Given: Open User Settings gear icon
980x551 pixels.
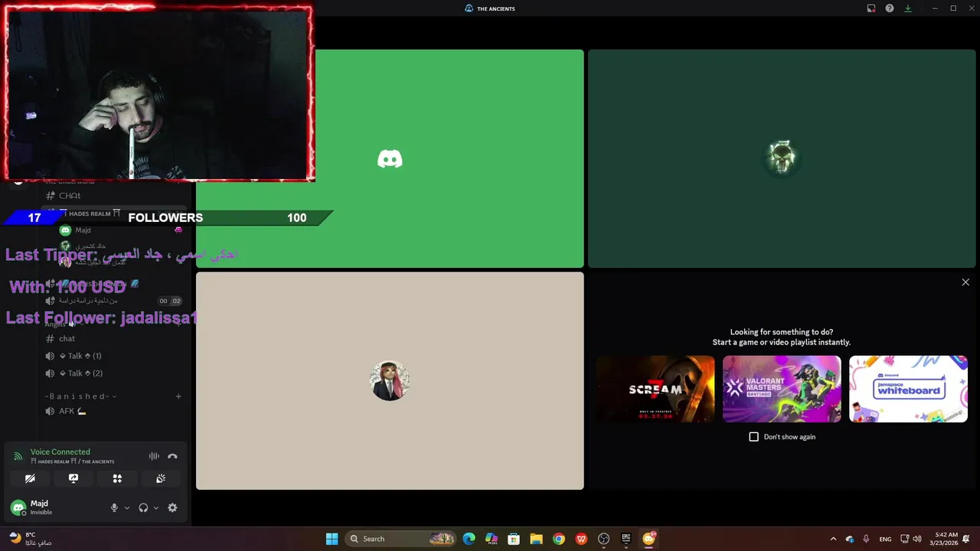Looking at the screenshot, I should [172, 507].
